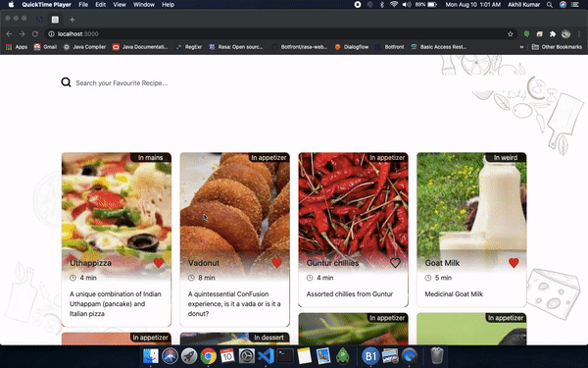The width and height of the screenshot is (588, 368).
Task: Click 'Assorted chillies from Guntur' description
Action: coord(350,294)
